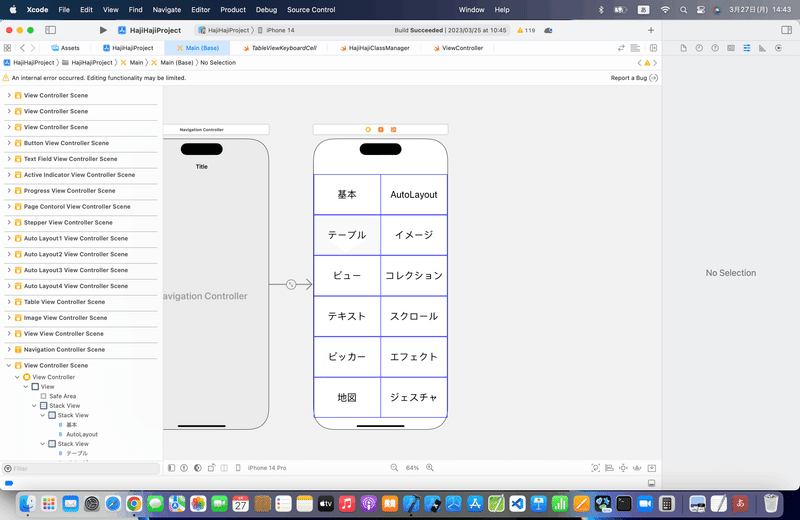Jump to previous issue arrow

(639, 63)
